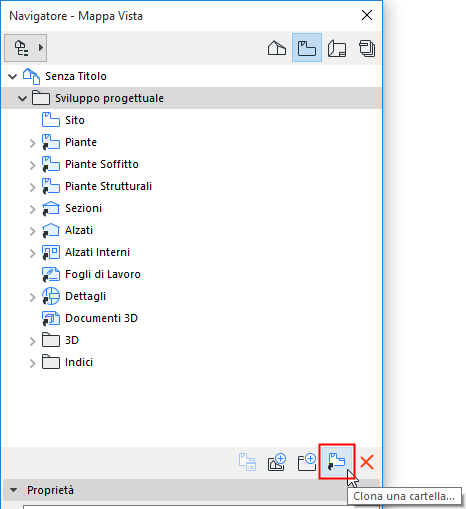466x509 pixels.
Task: Select the Indici folder label
Action: (79, 362)
